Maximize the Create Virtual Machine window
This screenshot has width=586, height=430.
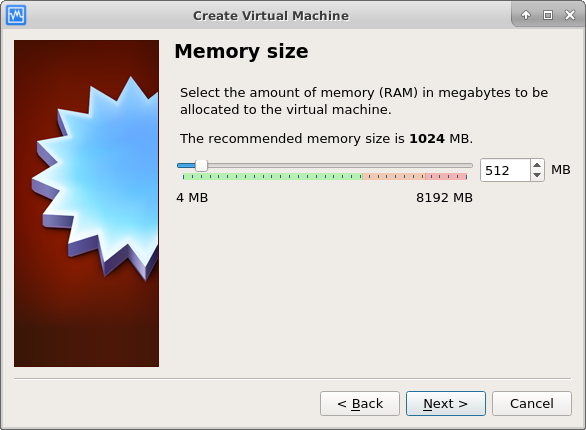(548, 15)
